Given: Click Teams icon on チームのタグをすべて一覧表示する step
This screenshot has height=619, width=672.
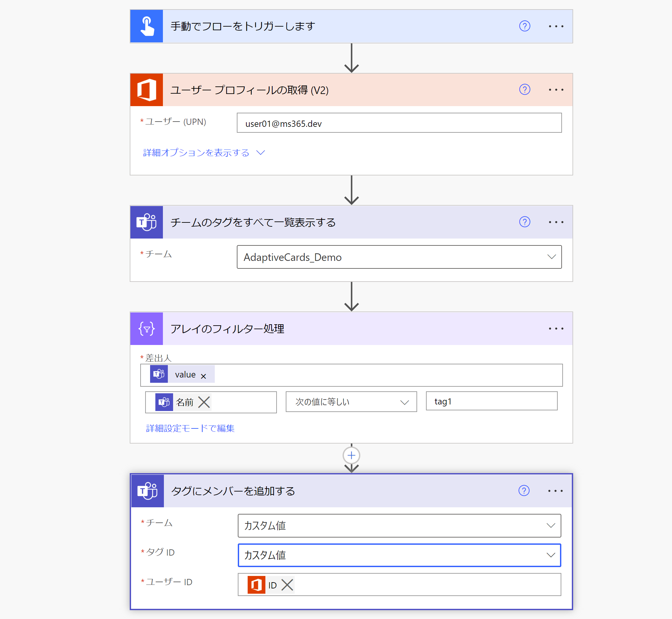Looking at the screenshot, I should tap(147, 222).
